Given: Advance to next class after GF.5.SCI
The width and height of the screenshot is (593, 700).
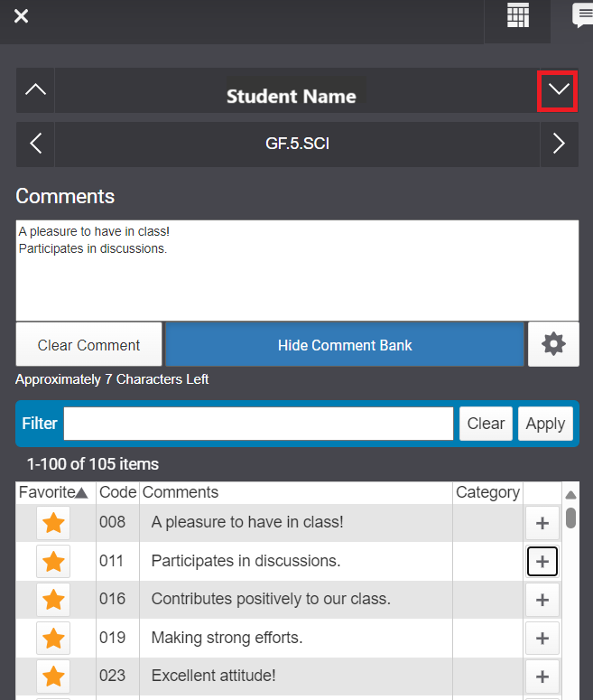Looking at the screenshot, I should [559, 144].
